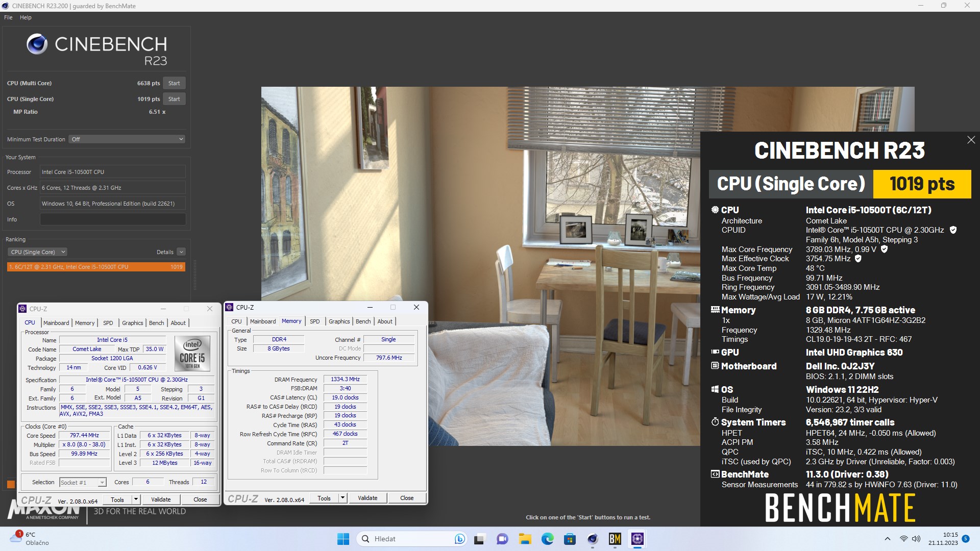Click Close button in left CPU-Z window

tap(200, 499)
